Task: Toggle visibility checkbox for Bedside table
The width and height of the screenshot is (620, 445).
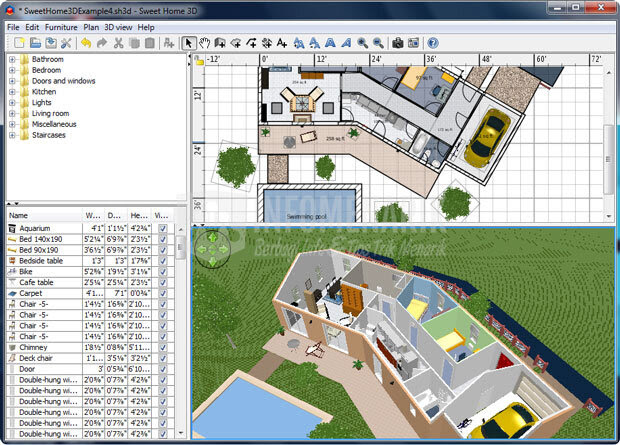Action: [163, 261]
